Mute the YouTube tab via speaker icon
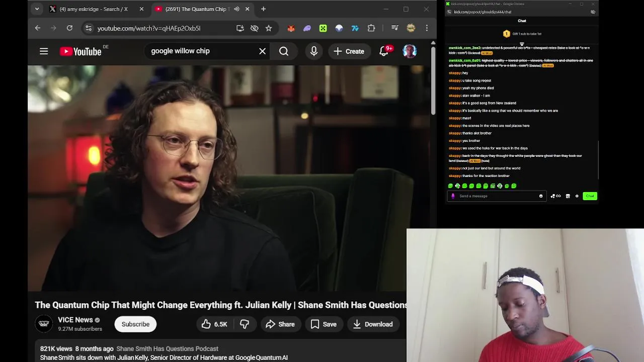Viewport: 644px width, 362px height. pos(236,9)
